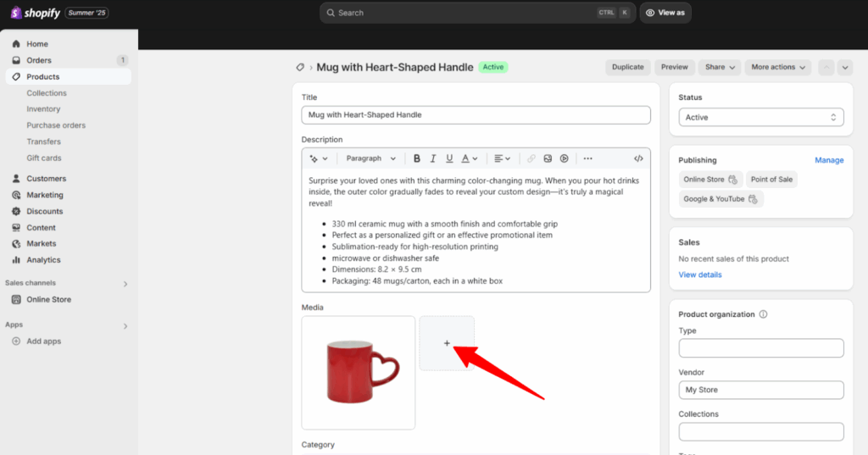Click the add media plus tile
Screen dimensions: 868x455
pos(447,343)
